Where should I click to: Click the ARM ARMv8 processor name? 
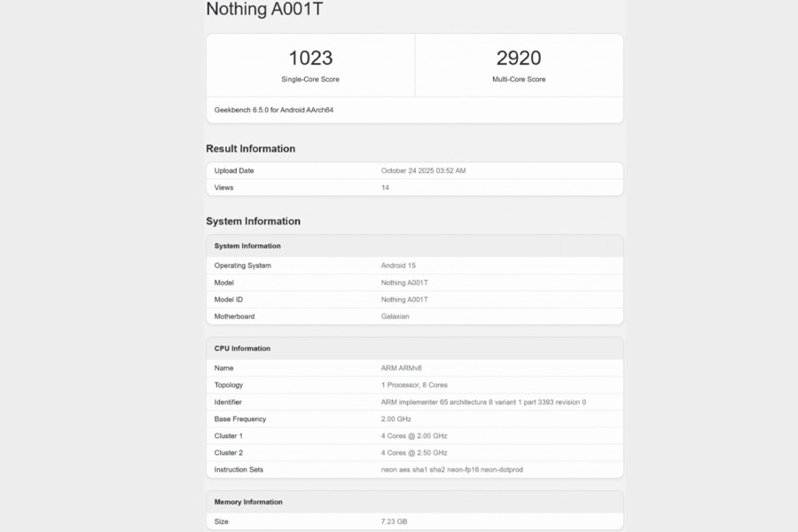pos(401,368)
